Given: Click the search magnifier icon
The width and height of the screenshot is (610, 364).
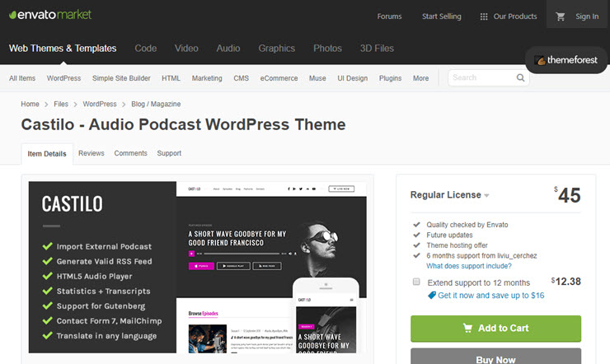Looking at the screenshot, I should click(x=520, y=77).
